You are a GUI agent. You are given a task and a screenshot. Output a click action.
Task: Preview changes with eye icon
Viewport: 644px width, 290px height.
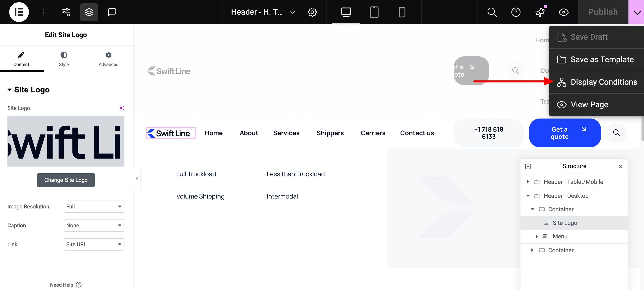tap(563, 12)
